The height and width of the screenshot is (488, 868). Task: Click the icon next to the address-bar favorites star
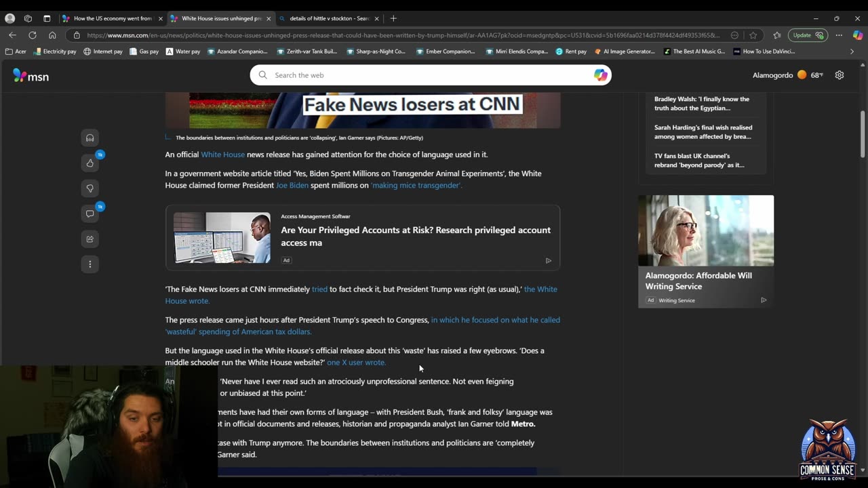[x=734, y=35]
